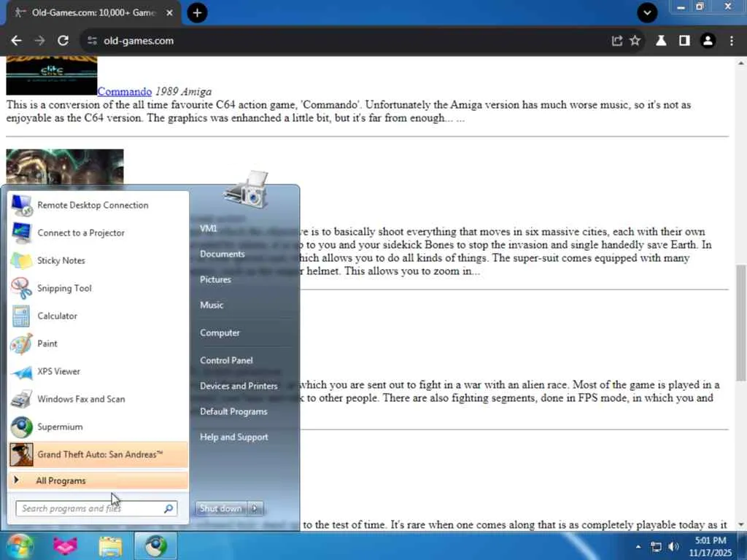Close the Old-Games.com tab

tap(169, 13)
